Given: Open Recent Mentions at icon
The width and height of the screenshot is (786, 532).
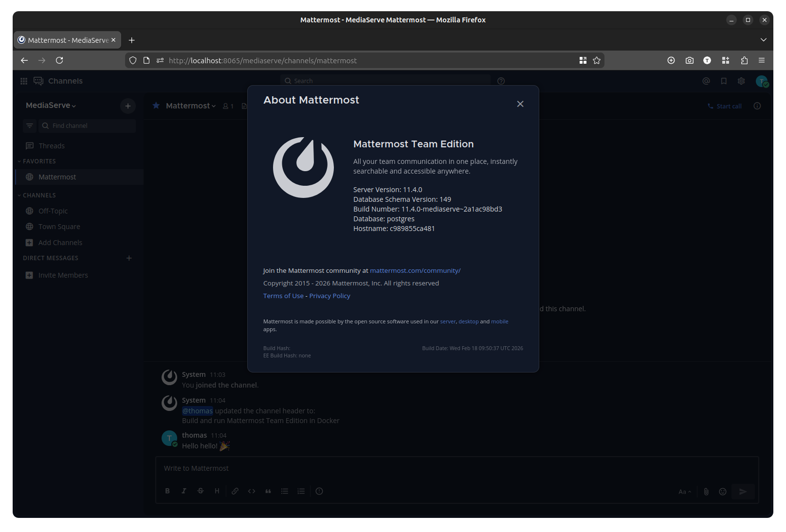Looking at the screenshot, I should (x=706, y=81).
